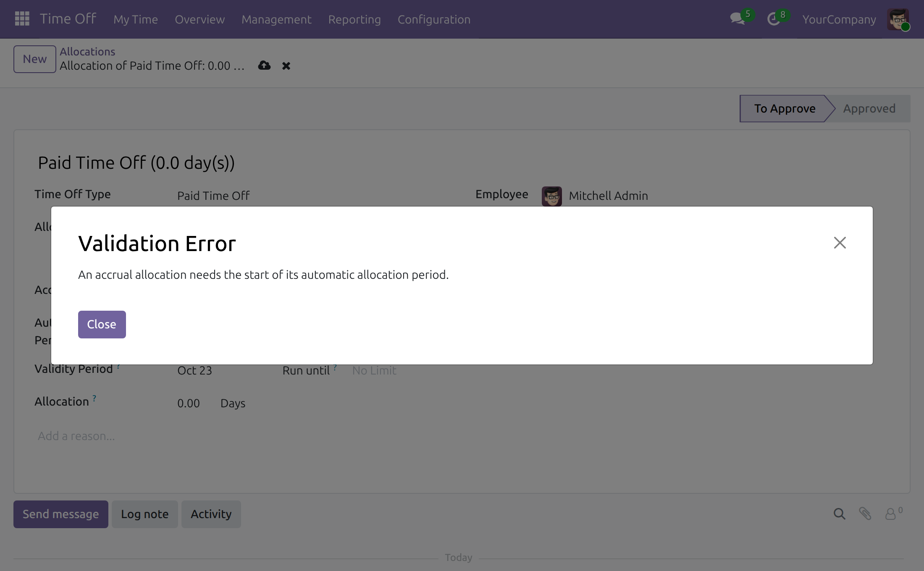
Task: Click the Run until No Limit field
Action: coord(374,371)
